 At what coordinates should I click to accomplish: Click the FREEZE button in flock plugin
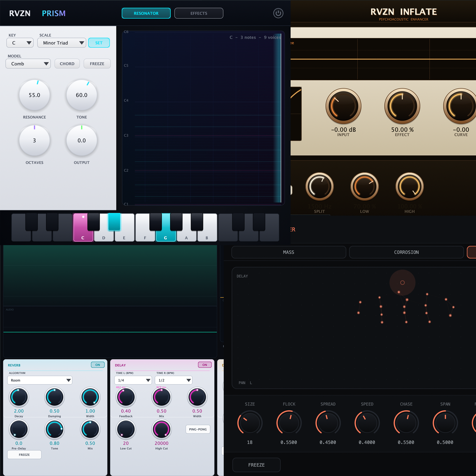pyautogui.click(x=257, y=465)
